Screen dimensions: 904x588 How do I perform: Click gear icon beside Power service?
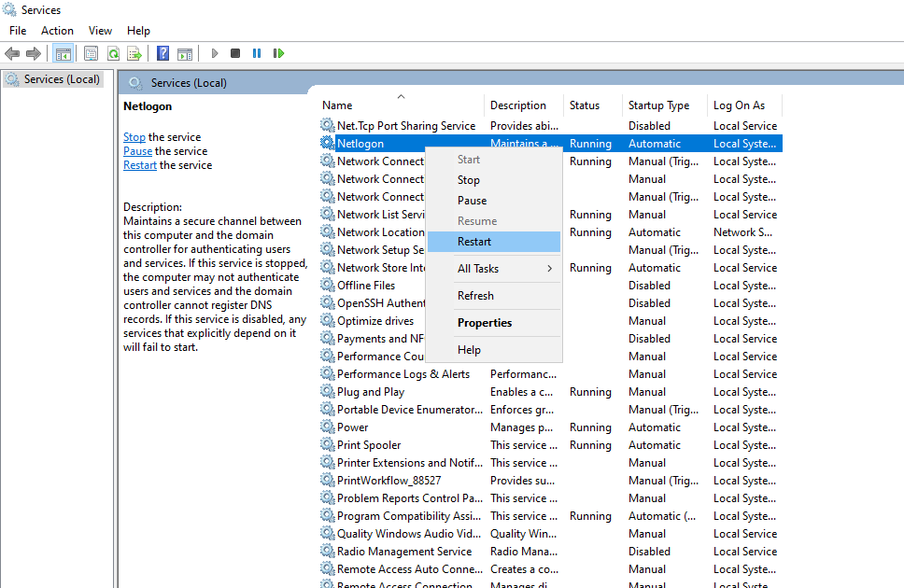click(328, 427)
